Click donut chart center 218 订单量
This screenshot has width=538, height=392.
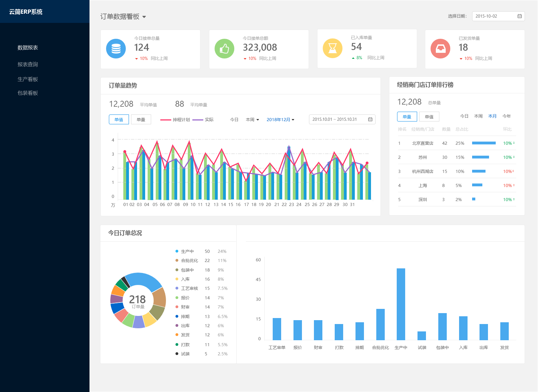coord(137,301)
